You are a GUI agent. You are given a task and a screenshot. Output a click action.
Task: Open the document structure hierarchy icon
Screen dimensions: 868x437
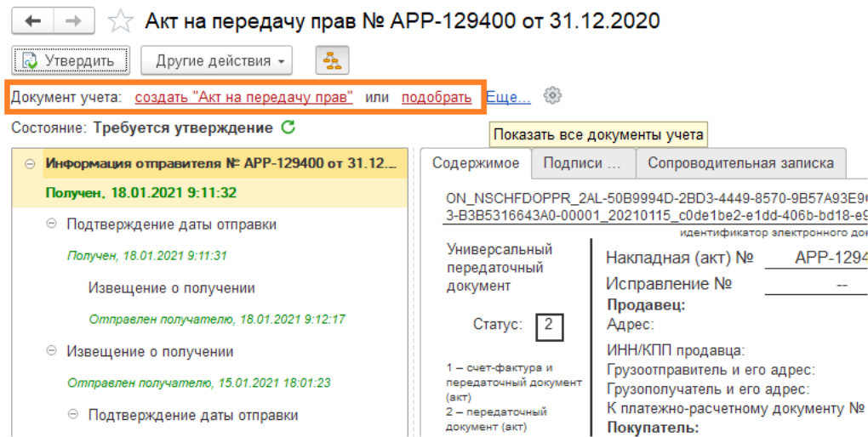(x=332, y=60)
